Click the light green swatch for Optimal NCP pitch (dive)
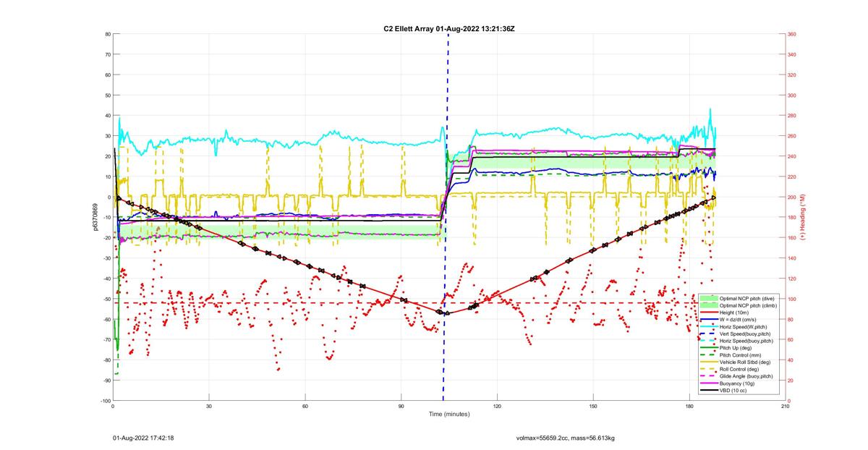Image resolution: width=868 pixels, height=450 pixels. 709,299
